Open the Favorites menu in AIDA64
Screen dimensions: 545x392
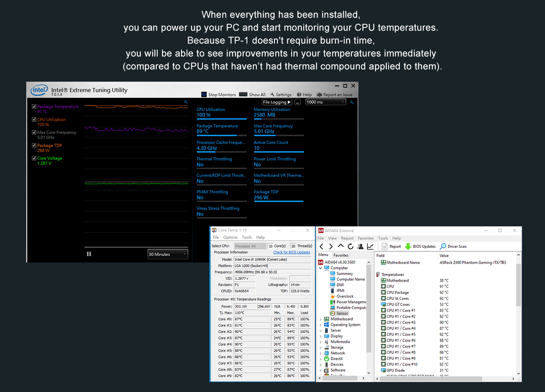coord(366,238)
